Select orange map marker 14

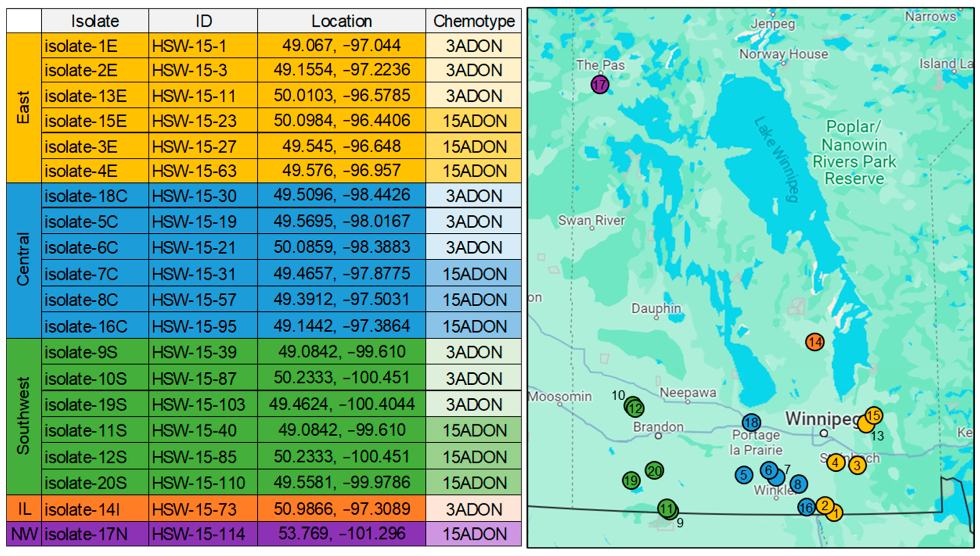(815, 342)
